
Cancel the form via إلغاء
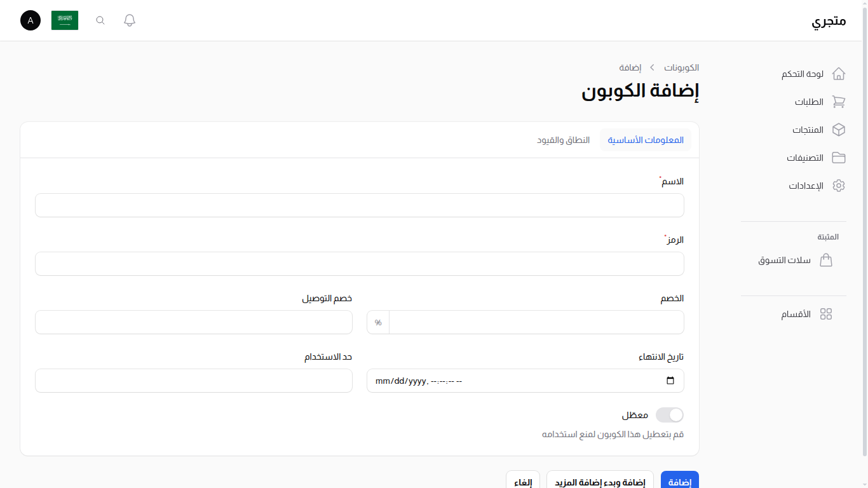point(522,481)
